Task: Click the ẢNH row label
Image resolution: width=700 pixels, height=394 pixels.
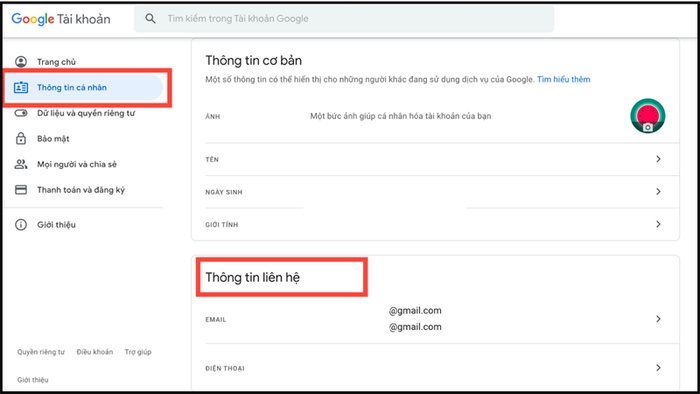Action: coord(212,116)
